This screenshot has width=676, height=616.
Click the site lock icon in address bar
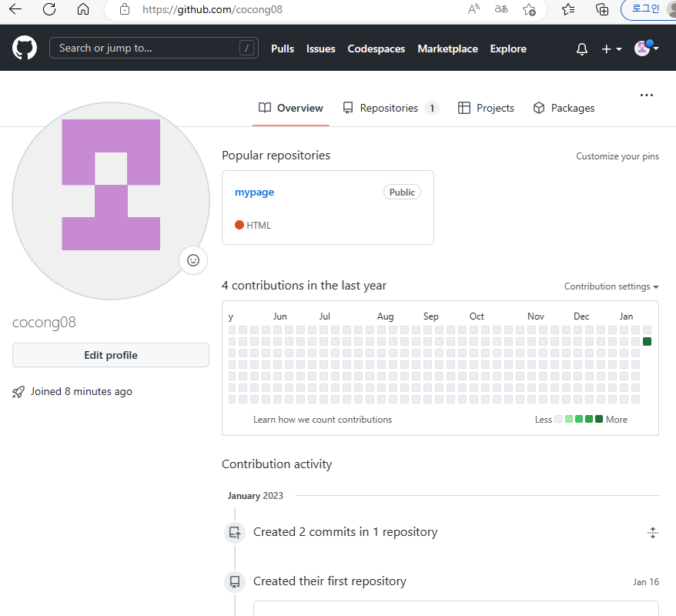coord(125,9)
